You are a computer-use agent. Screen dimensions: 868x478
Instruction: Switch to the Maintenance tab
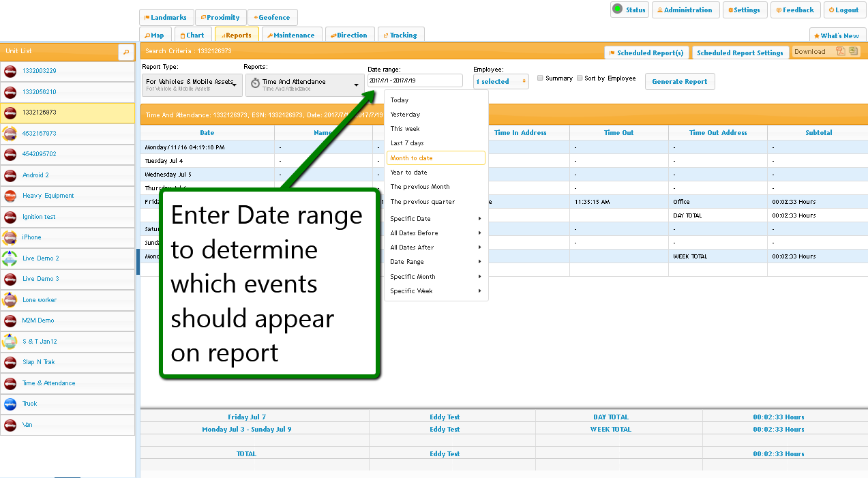290,35
